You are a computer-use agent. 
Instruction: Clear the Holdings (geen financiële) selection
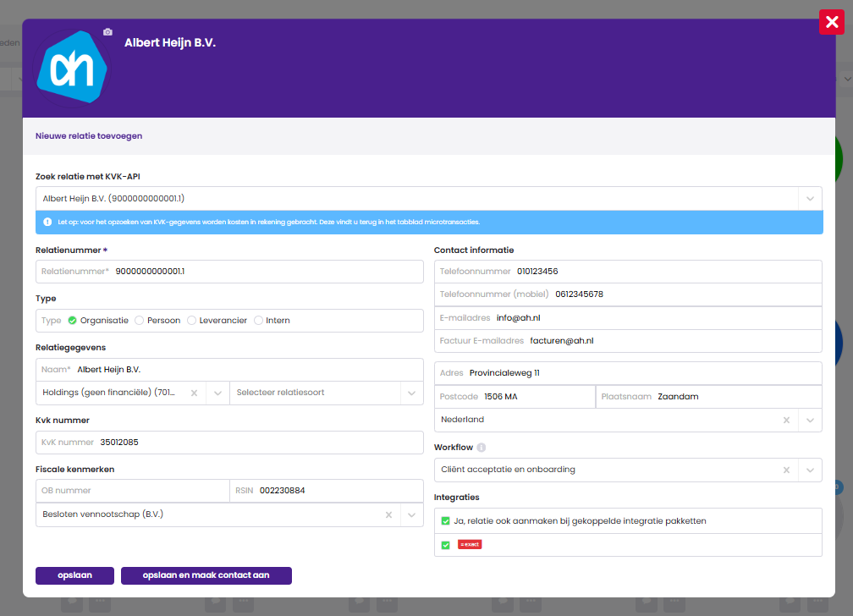coord(194,393)
